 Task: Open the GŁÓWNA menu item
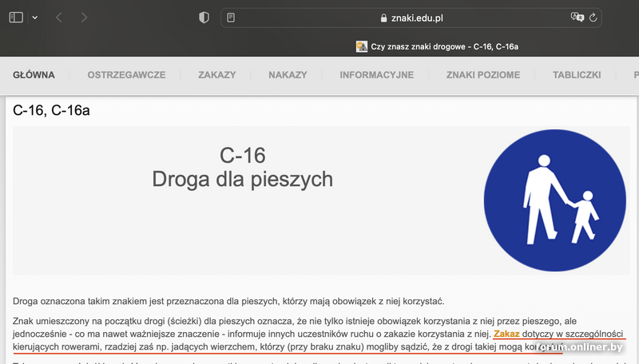[34, 75]
